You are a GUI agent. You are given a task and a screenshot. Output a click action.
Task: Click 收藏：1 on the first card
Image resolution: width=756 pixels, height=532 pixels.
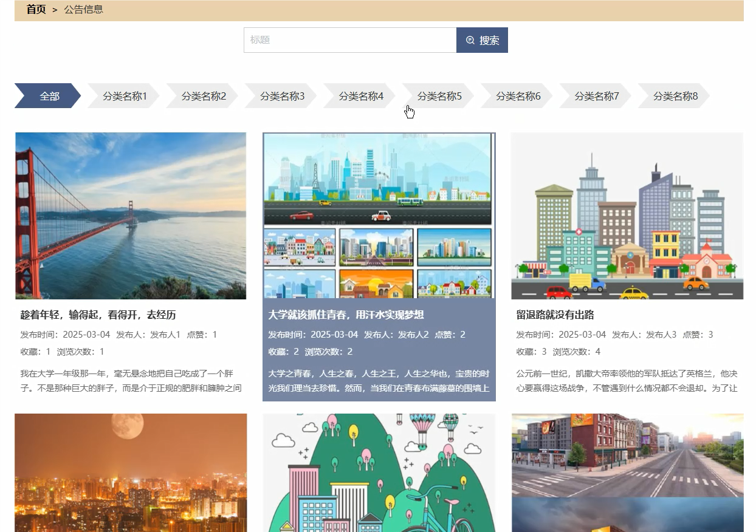coord(35,352)
